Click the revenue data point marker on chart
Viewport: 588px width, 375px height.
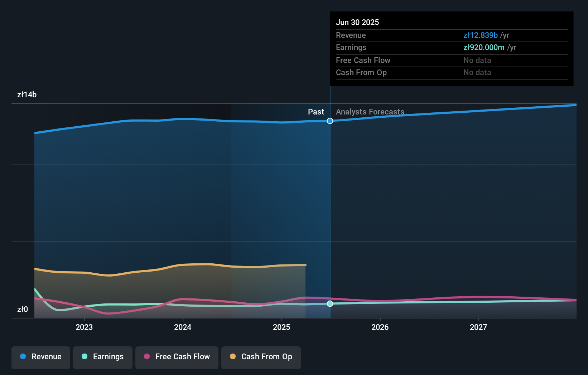[329, 121]
